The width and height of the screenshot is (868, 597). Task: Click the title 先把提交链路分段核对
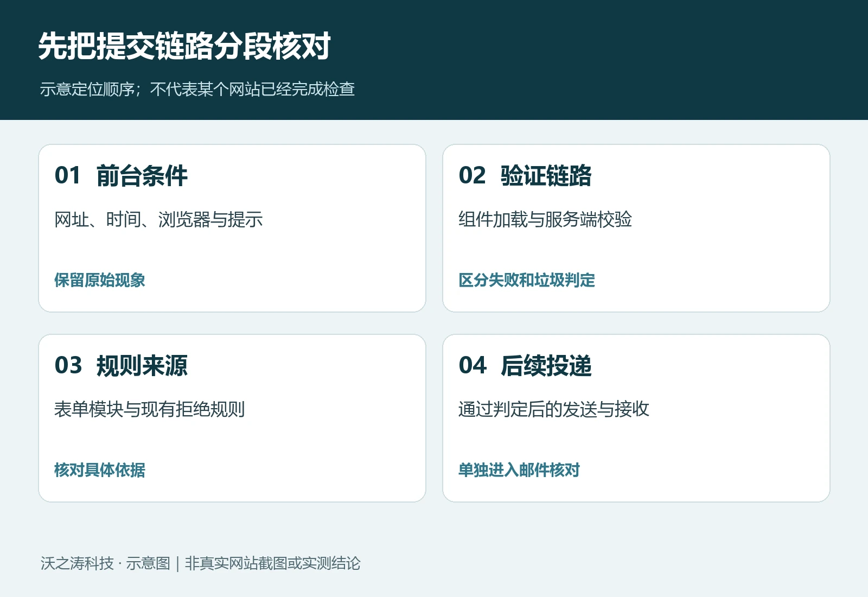pos(184,46)
